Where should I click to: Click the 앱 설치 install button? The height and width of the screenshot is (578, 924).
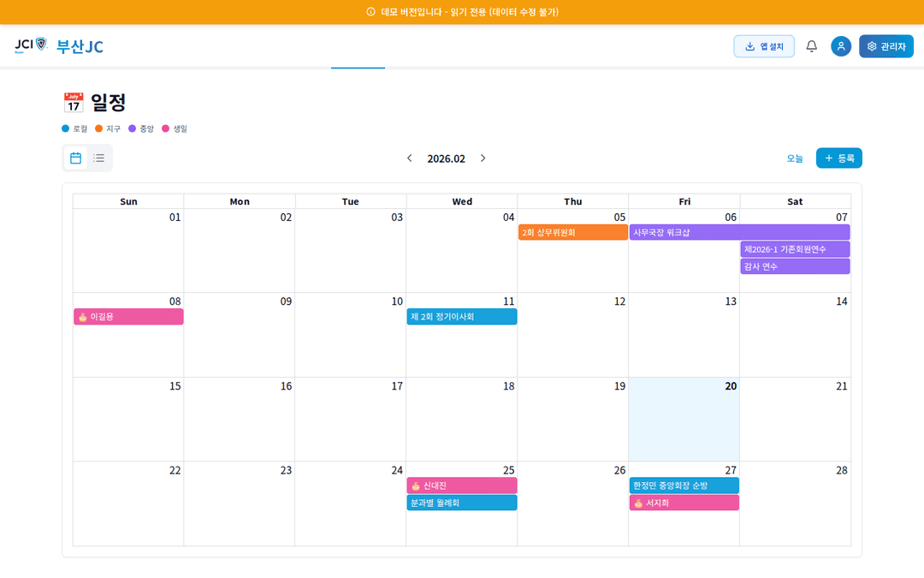[763, 46]
